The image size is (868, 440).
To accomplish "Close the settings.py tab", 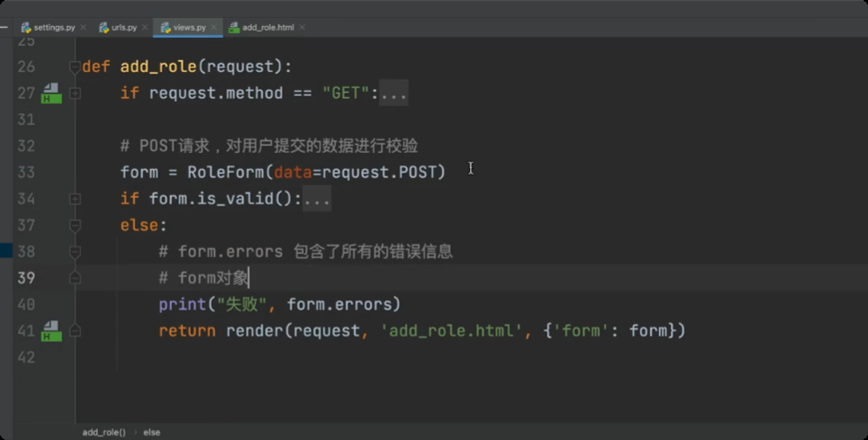I will click(x=83, y=27).
